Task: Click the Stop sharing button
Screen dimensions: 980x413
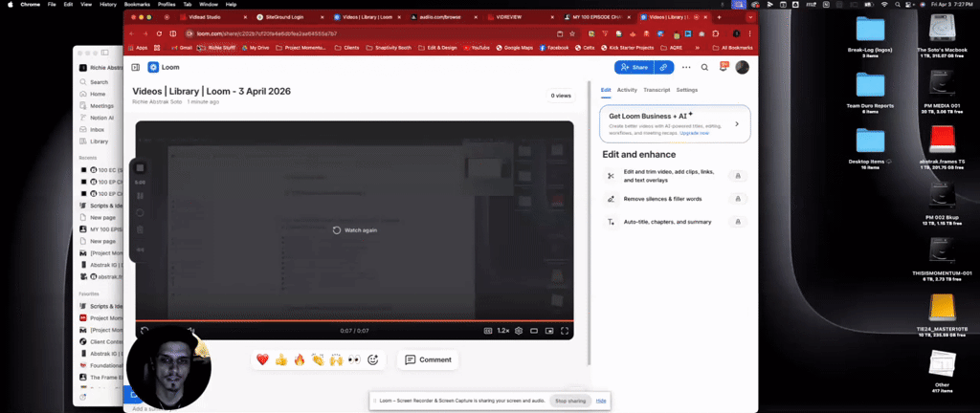Action: pyautogui.click(x=570, y=401)
